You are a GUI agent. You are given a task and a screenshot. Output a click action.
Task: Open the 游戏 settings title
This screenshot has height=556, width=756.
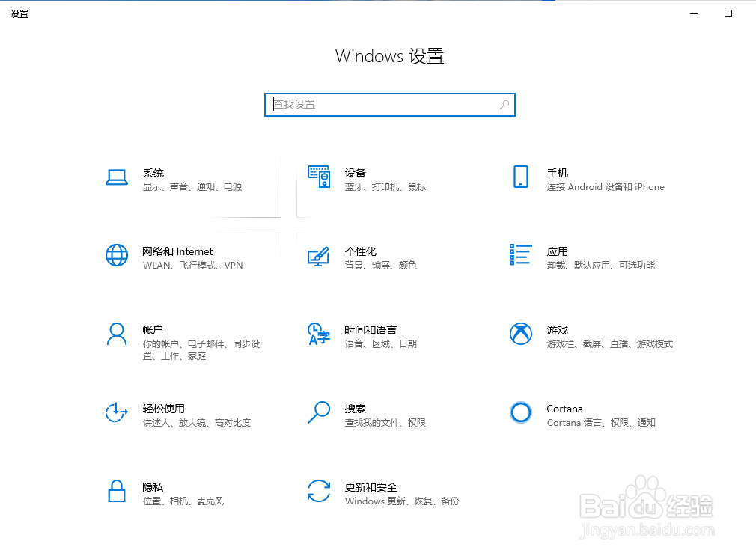point(558,330)
